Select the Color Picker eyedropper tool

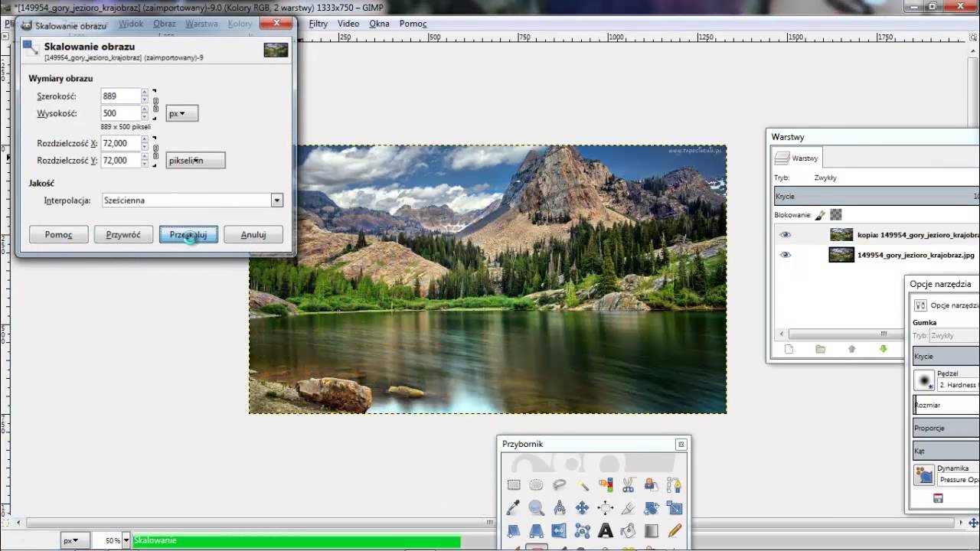[x=514, y=507]
